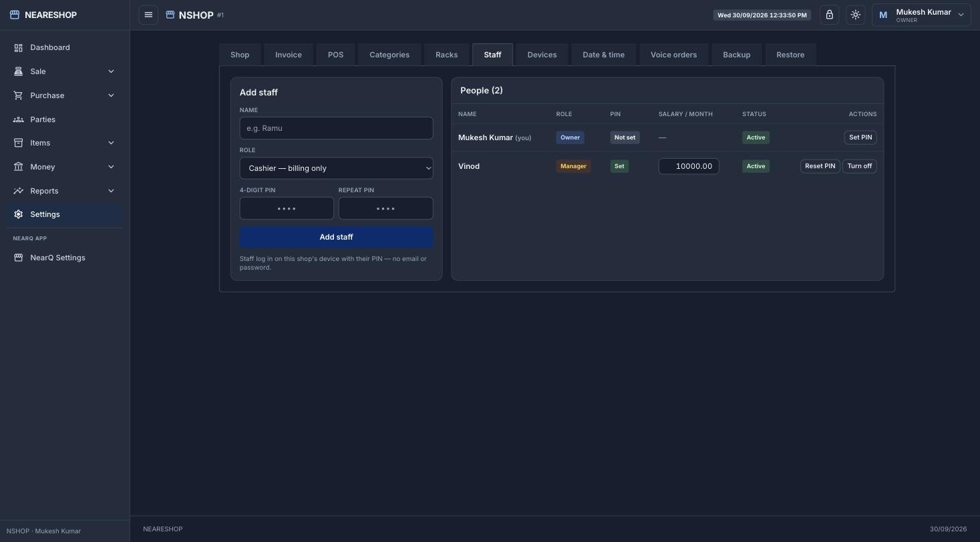Open Dashboard via its grid icon
The width and height of the screenshot is (980, 542).
click(19, 47)
